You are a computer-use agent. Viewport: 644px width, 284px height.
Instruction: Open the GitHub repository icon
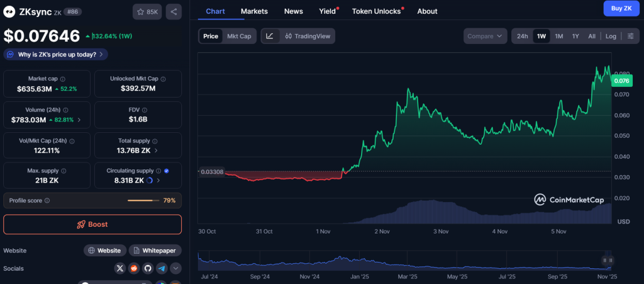pyautogui.click(x=148, y=268)
